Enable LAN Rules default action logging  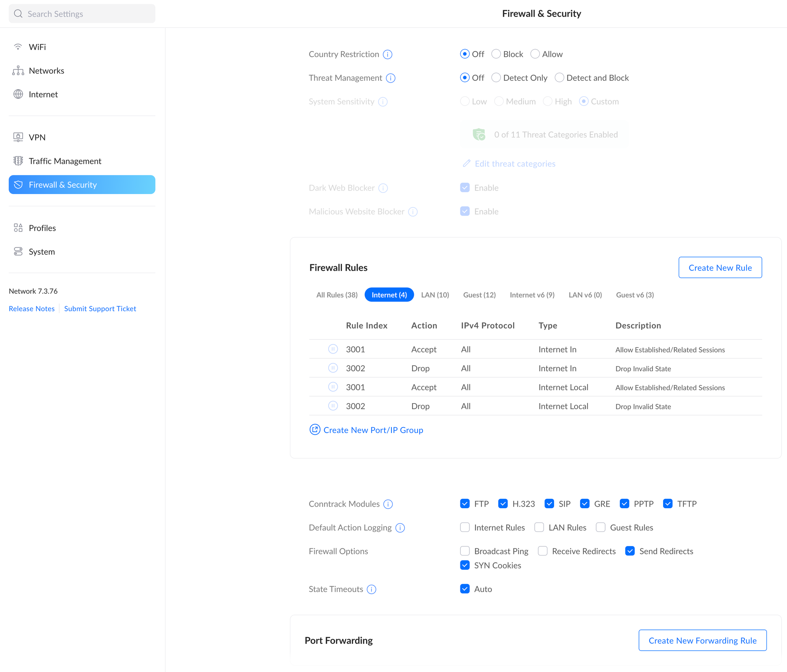pyautogui.click(x=539, y=528)
